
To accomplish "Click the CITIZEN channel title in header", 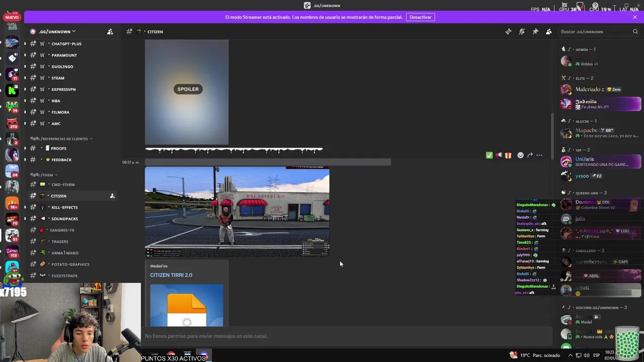I will [x=155, y=32].
